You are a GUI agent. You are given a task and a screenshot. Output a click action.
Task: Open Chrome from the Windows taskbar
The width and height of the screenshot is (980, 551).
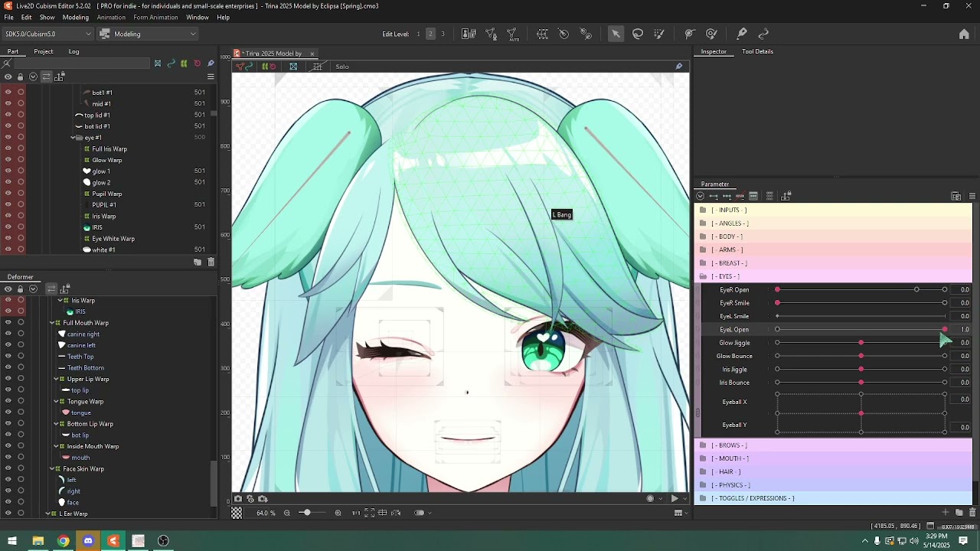coord(63,541)
